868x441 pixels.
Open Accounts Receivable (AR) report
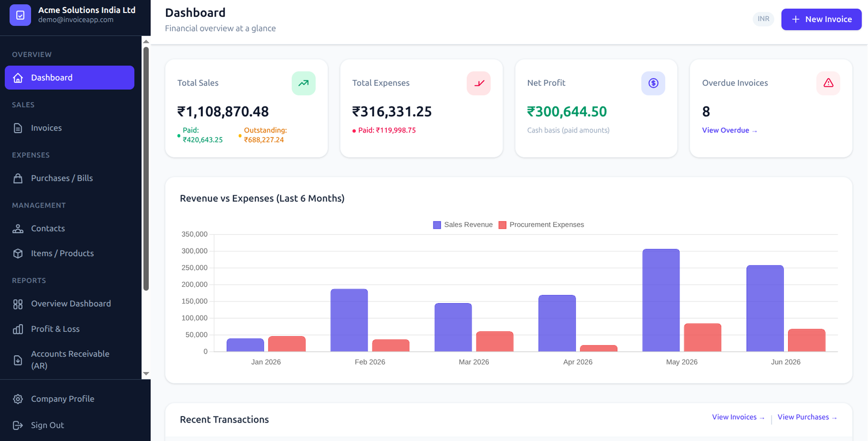[69, 360]
